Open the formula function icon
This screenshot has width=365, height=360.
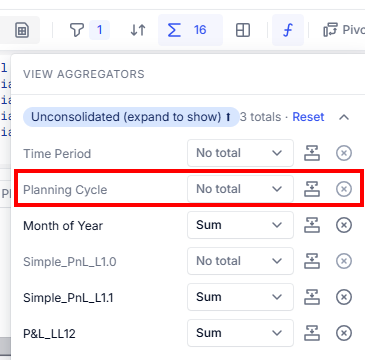pos(288,30)
